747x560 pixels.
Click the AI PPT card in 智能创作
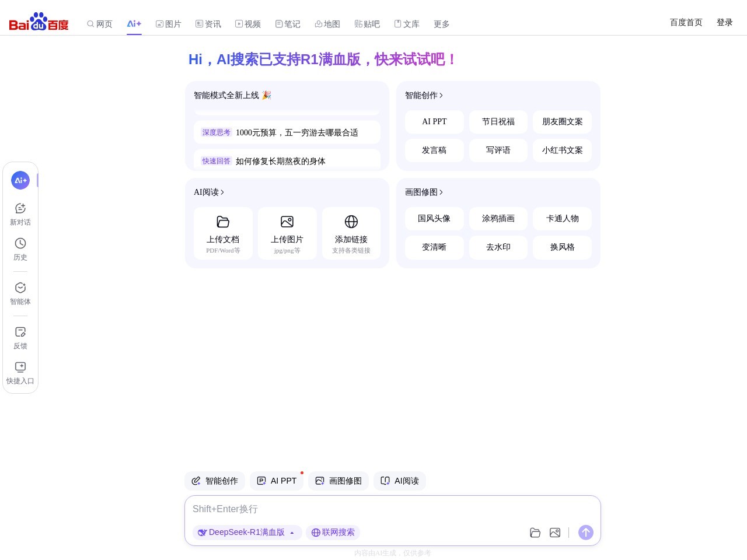point(434,122)
